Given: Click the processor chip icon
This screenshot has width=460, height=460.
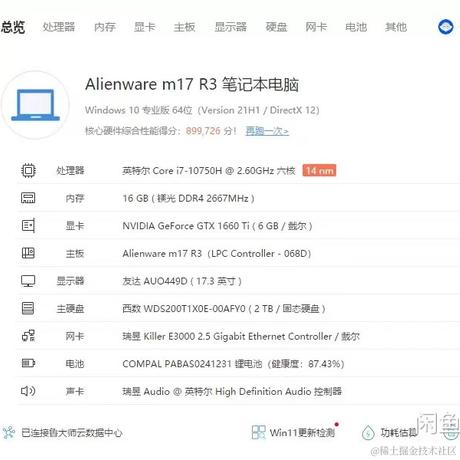Looking at the screenshot, I should 28,171.
